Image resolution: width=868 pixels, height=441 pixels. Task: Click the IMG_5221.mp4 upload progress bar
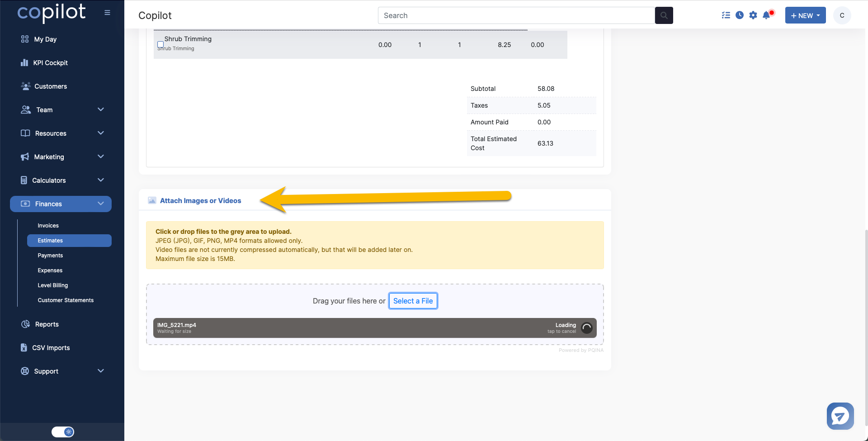[x=375, y=328]
